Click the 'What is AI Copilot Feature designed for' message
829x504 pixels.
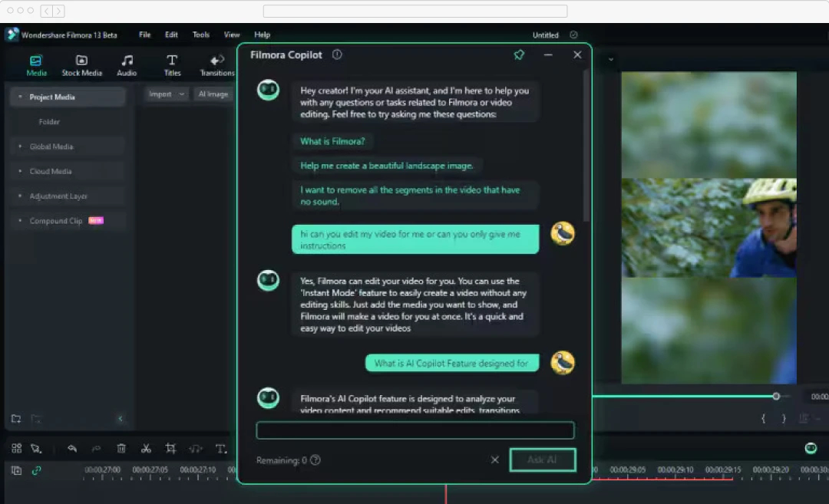[x=452, y=364]
